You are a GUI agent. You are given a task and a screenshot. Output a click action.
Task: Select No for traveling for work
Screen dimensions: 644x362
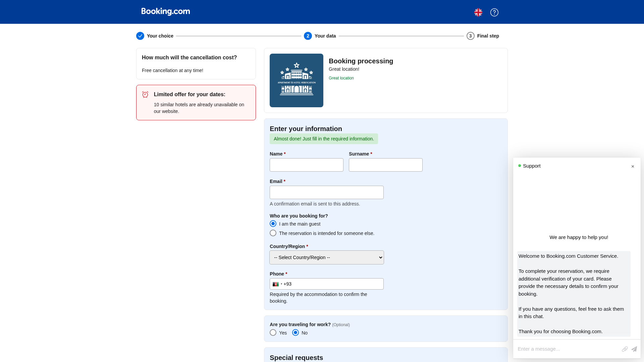[296, 333]
